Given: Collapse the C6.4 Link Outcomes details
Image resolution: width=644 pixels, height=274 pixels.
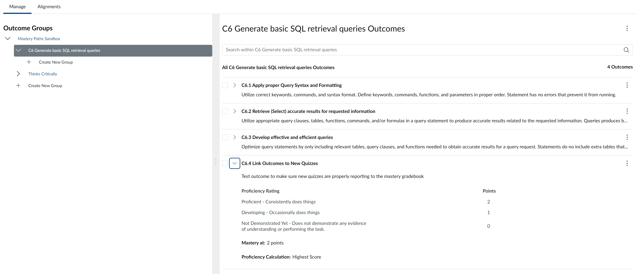Looking at the screenshot, I should [x=235, y=163].
